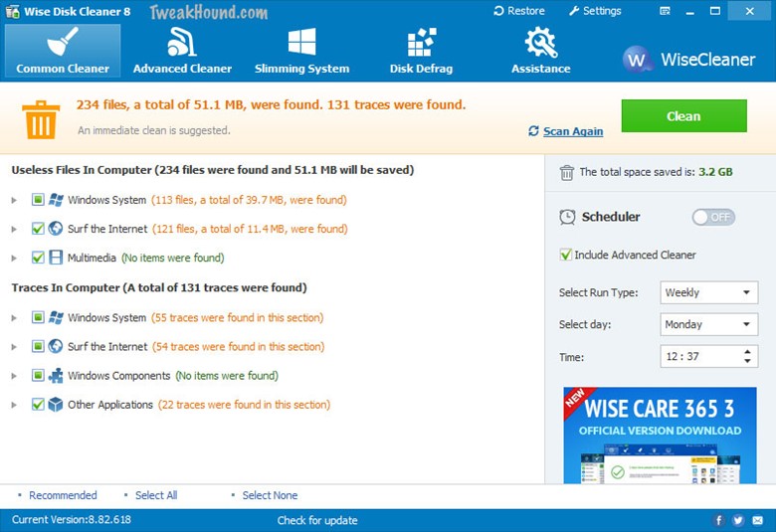Click the Select All link
776x532 pixels.
point(156,495)
